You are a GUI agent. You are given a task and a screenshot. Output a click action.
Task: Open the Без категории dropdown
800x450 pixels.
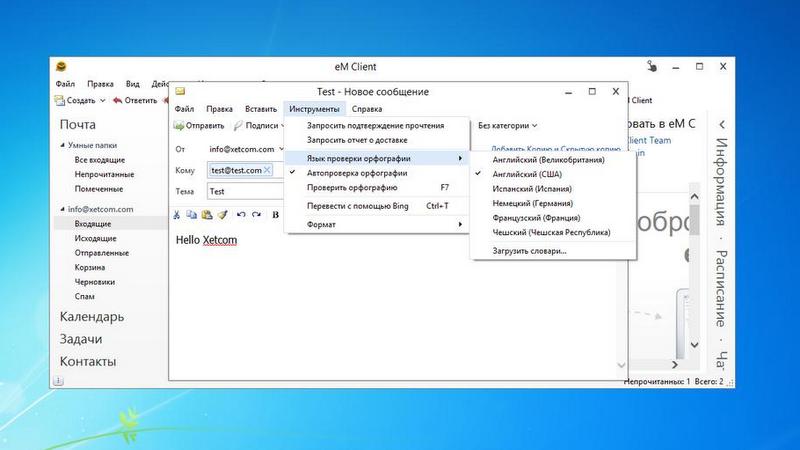(508, 126)
